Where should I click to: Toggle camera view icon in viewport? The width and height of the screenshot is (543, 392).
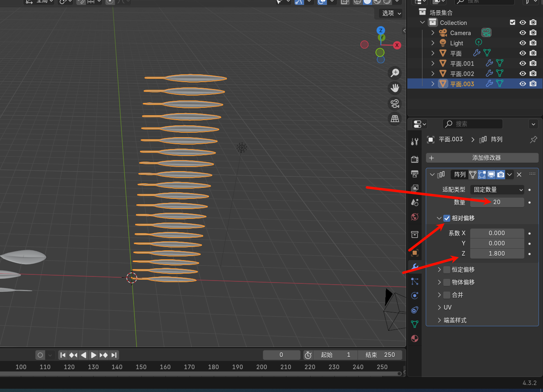click(395, 103)
